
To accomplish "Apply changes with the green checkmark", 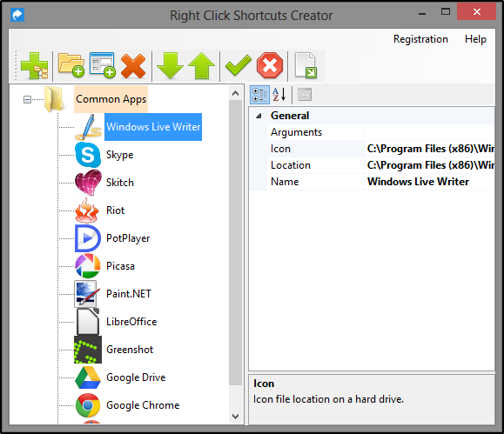I will tap(239, 65).
